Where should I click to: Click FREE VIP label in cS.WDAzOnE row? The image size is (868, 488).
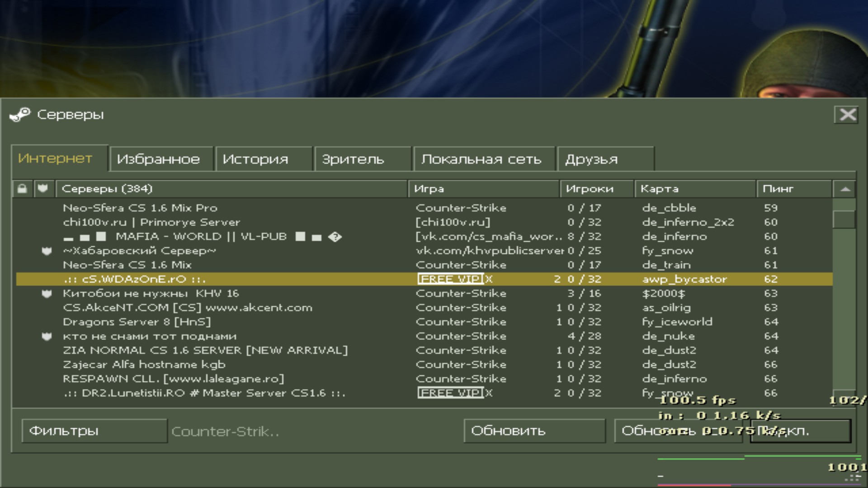pyautogui.click(x=450, y=279)
